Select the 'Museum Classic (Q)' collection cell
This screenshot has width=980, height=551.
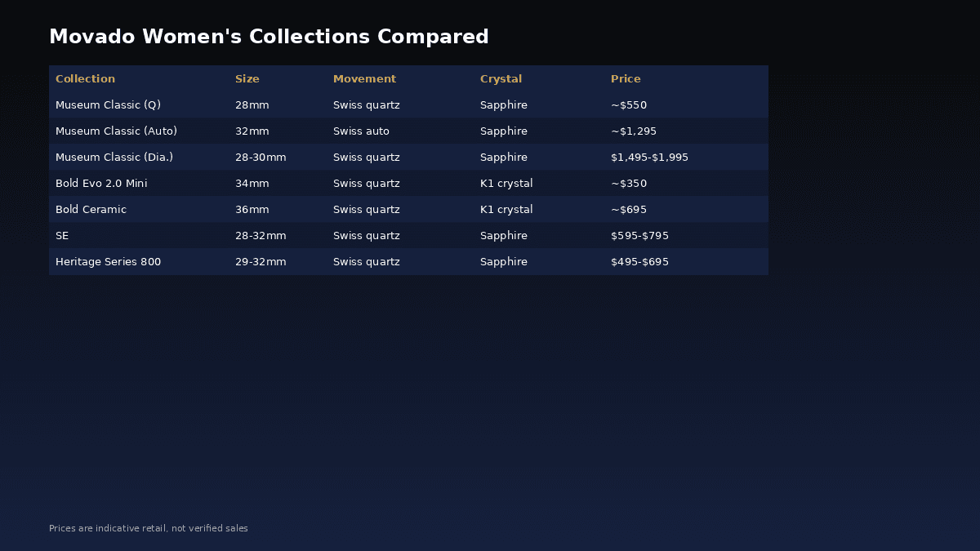coord(108,105)
